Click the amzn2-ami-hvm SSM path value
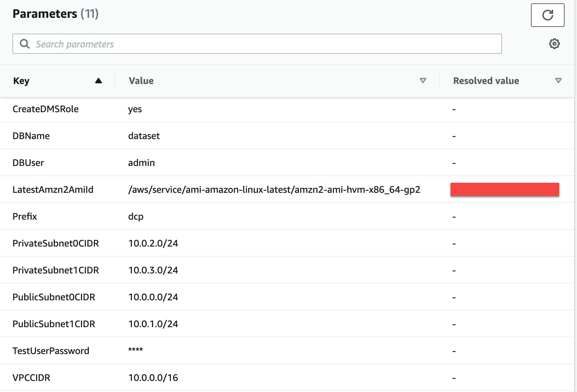The height and width of the screenshot is (392, 577). coord(274,189)
